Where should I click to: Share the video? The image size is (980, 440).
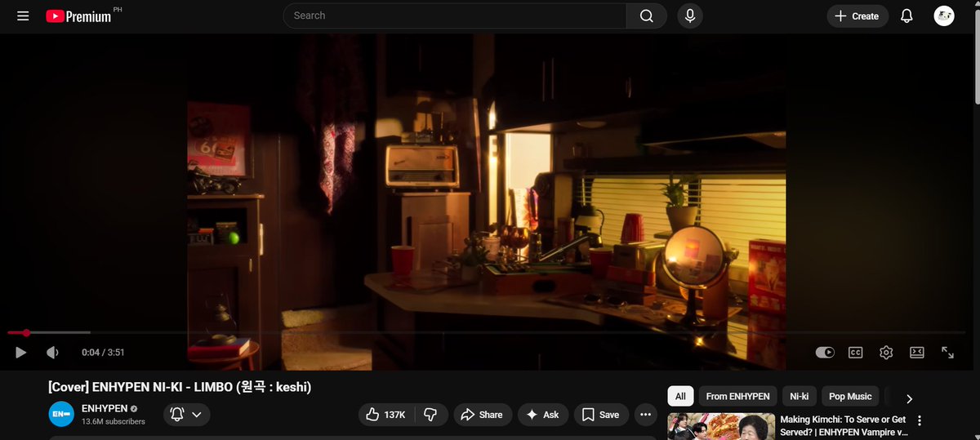(483, 415)
